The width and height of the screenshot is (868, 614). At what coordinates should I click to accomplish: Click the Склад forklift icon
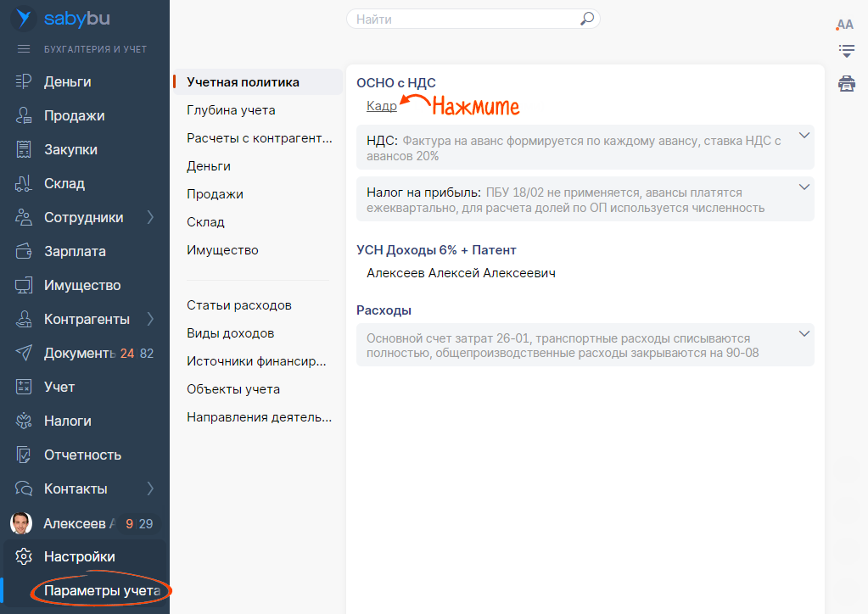[x=24, y=184]
